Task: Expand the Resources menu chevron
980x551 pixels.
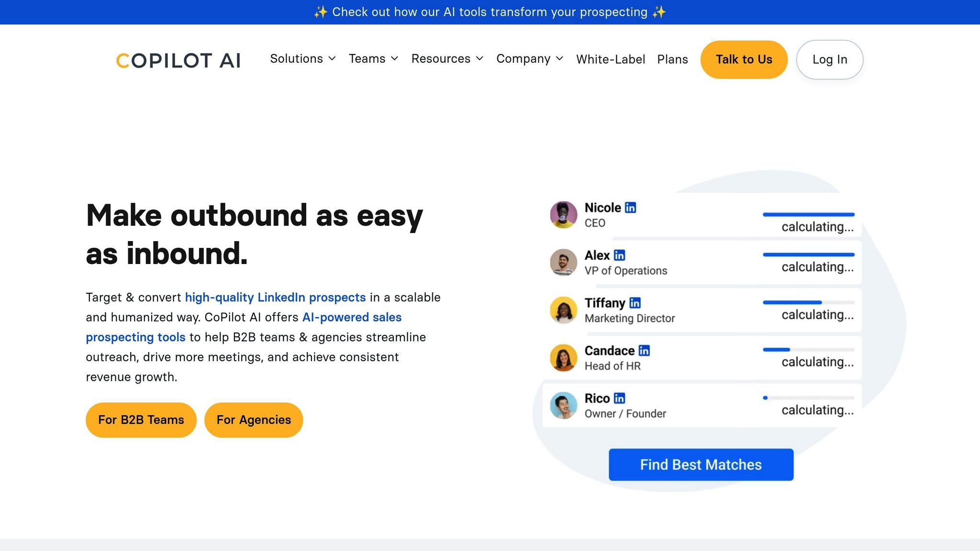Action: 479,59
